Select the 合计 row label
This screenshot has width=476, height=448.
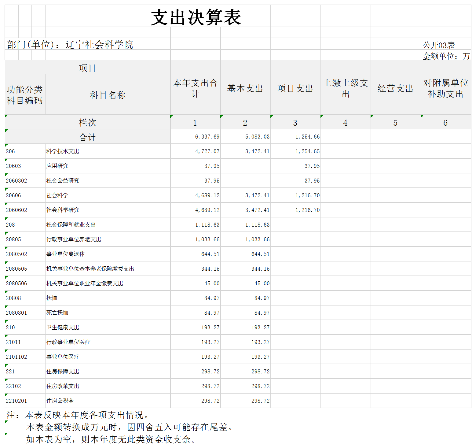[x=87, y=137]
